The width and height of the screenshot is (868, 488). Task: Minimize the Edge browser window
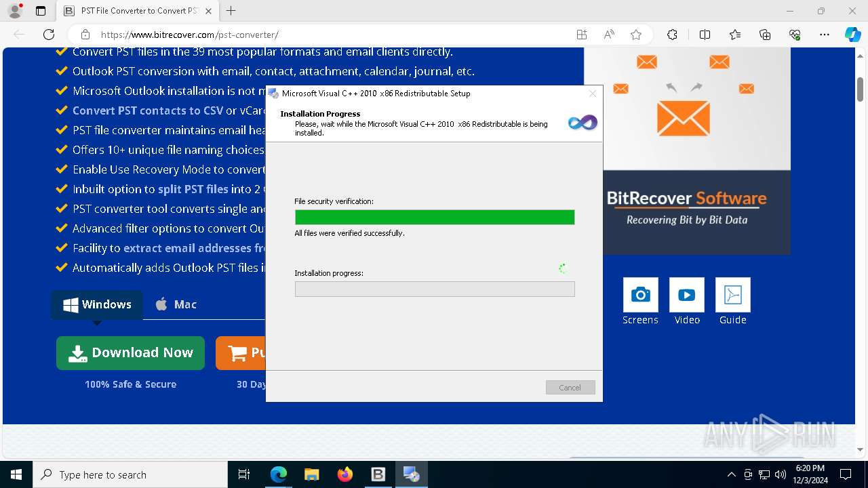[790, 11]
